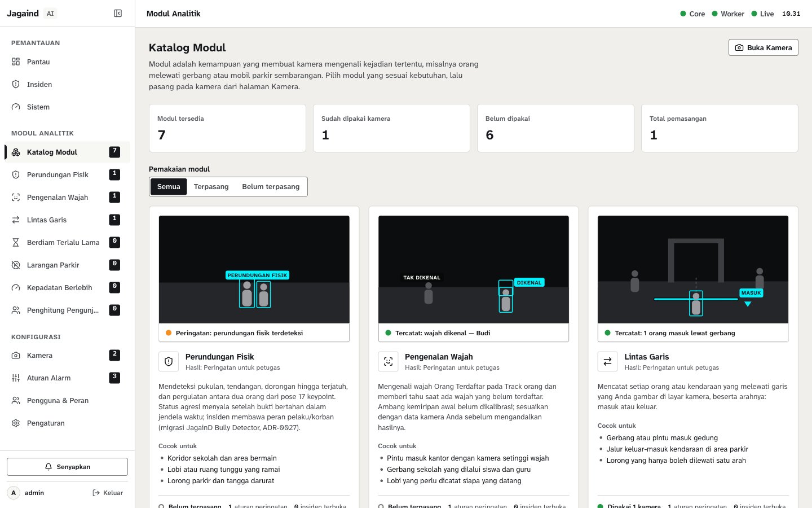Click the Pengguna & Peran users icon
The height and width of the screenshot is (508, 812).
click(16, 401)
